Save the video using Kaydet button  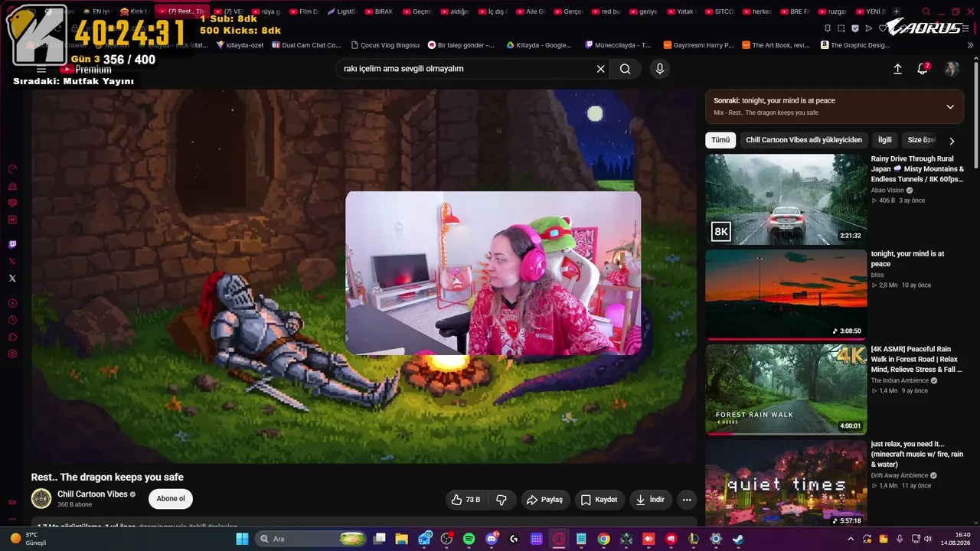coord(599,500)
